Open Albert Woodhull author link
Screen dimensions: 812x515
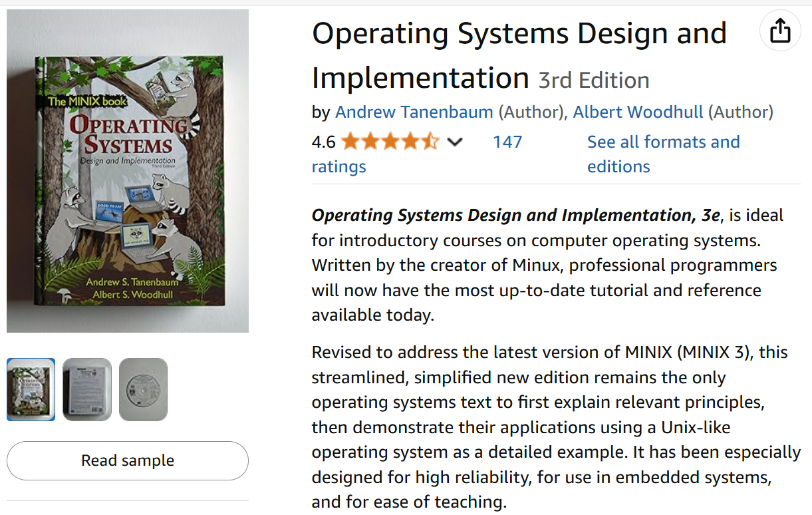point(638,112)
